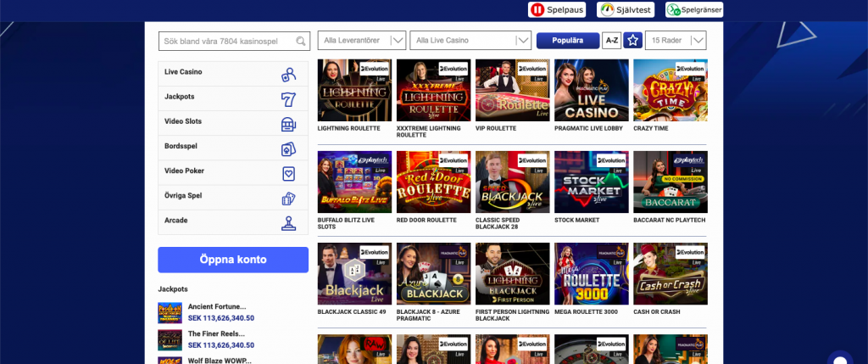Image resolution: width=868 pixels, height=364 pixels.
Task: Click the Övriga Spel dice card icon
Action: tap(288, 199)
